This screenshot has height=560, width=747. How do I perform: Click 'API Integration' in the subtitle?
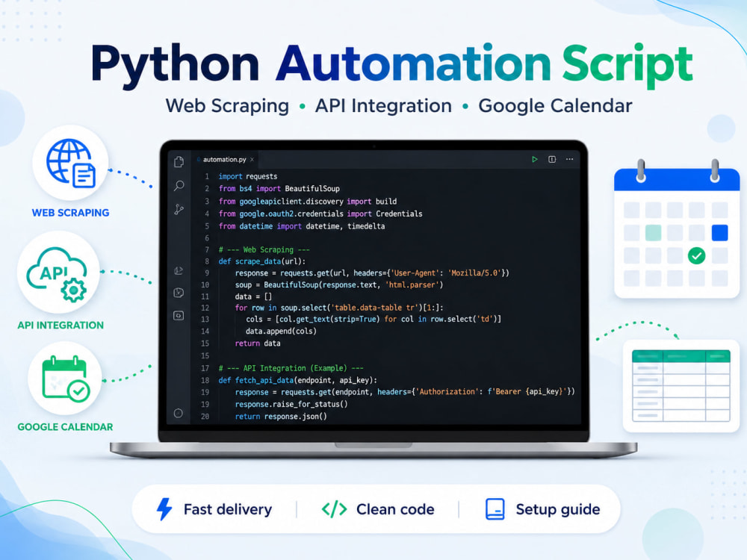pyautogui.click(x=383, y=106)
